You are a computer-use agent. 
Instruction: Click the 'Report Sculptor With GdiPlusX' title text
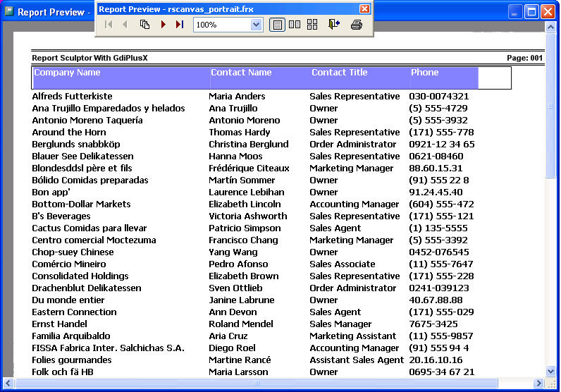(x=90, y=58)
